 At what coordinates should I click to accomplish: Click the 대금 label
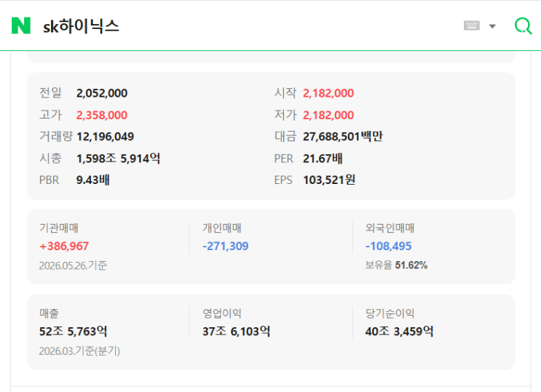(285, 137)
